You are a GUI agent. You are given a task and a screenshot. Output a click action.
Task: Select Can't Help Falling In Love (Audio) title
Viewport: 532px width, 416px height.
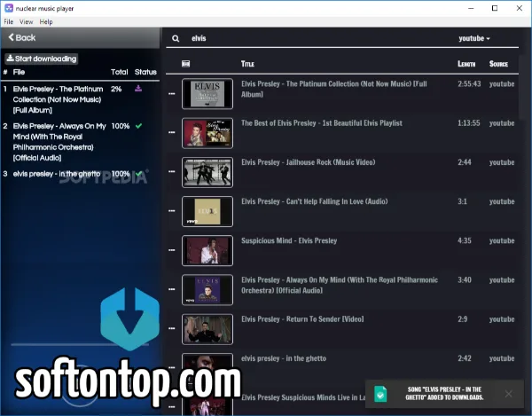314,201
